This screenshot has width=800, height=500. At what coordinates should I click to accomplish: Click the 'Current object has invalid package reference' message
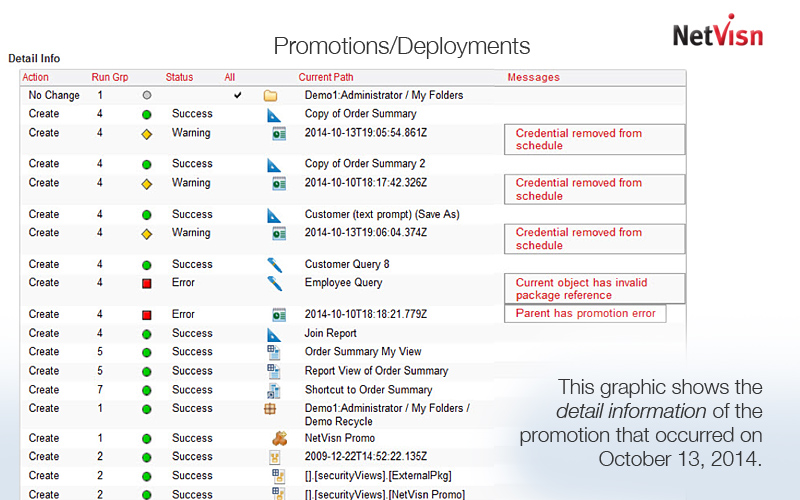595,289
